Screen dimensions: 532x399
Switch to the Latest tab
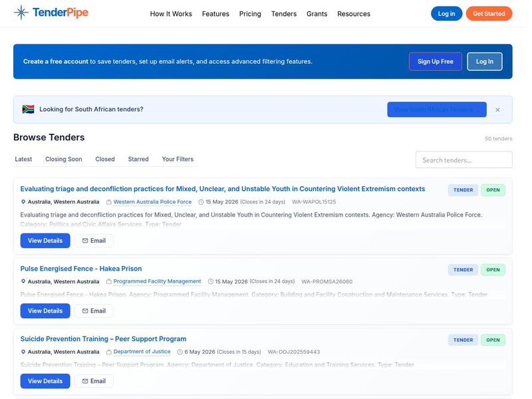pyautogui.click(x=23, y=159)
